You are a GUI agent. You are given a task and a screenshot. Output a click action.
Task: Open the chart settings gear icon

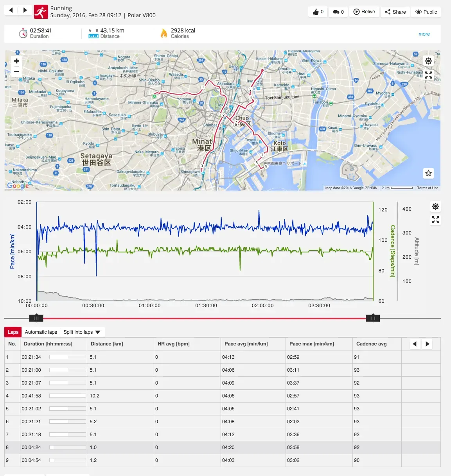click(x=435, y=206)
